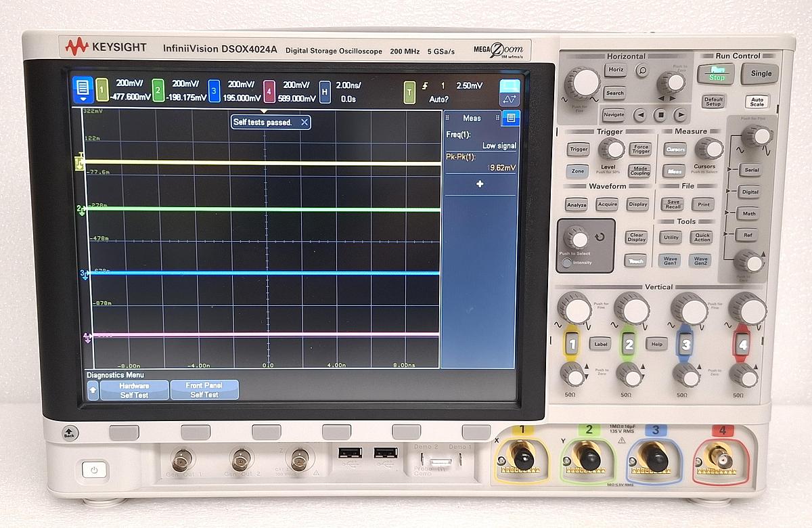Viewport: 812px width, 528px height.
Task: Toggle channel 2 on with its button
Action: (x=629, y=344)
